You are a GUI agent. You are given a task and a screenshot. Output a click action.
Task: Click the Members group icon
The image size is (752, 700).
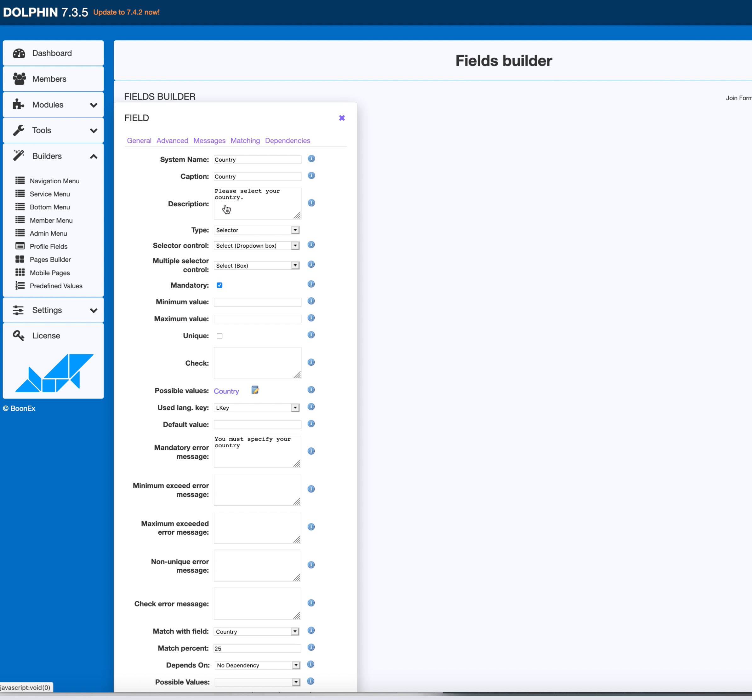pos(19,79)
